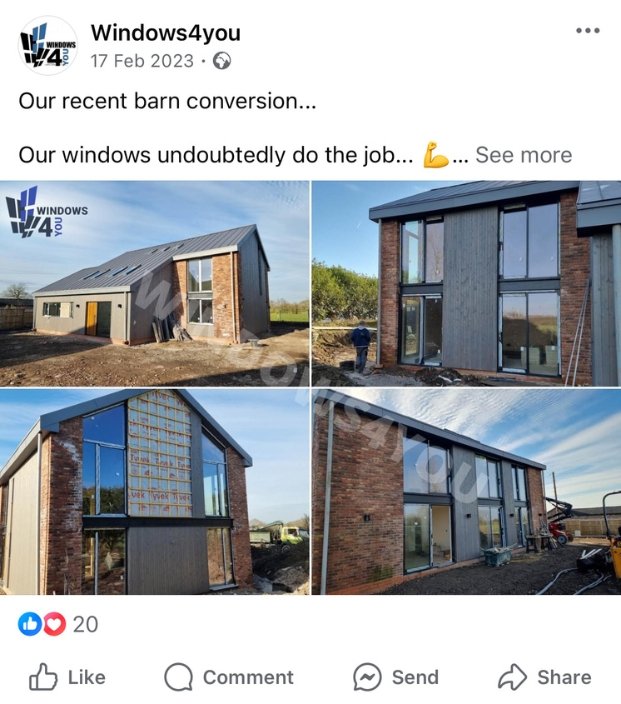This screenshot has width=621, height=704.
Task: View the 20 reactions count
Action: tap(85, 624)
